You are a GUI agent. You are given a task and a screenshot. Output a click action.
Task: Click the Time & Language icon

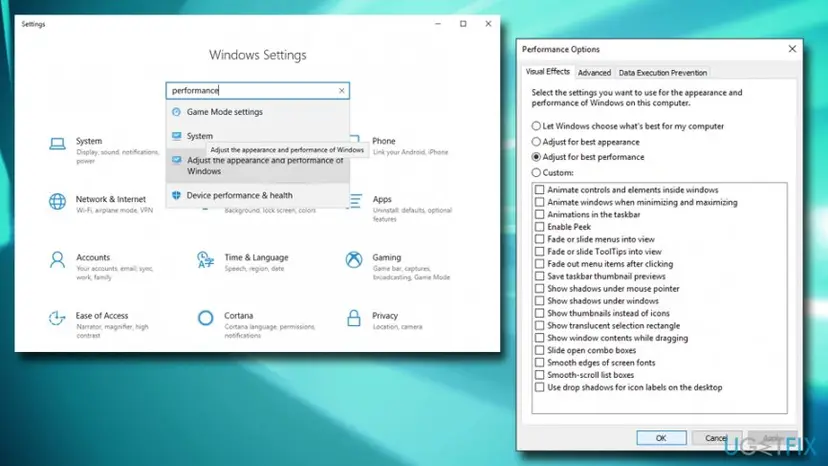click(x=205, y=259)
